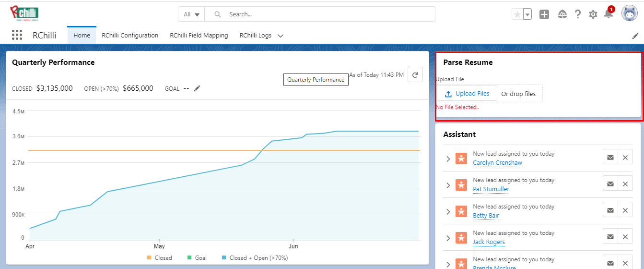Expand the Jack Rogers lead item
Screen dimensions: 644x269
(448, 238)
